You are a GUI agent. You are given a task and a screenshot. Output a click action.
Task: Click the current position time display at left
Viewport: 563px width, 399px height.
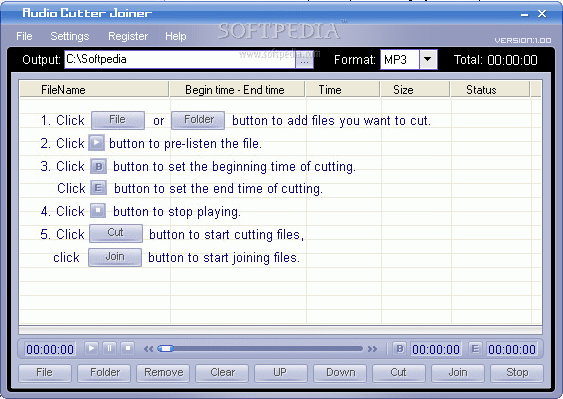coord(50,349)
